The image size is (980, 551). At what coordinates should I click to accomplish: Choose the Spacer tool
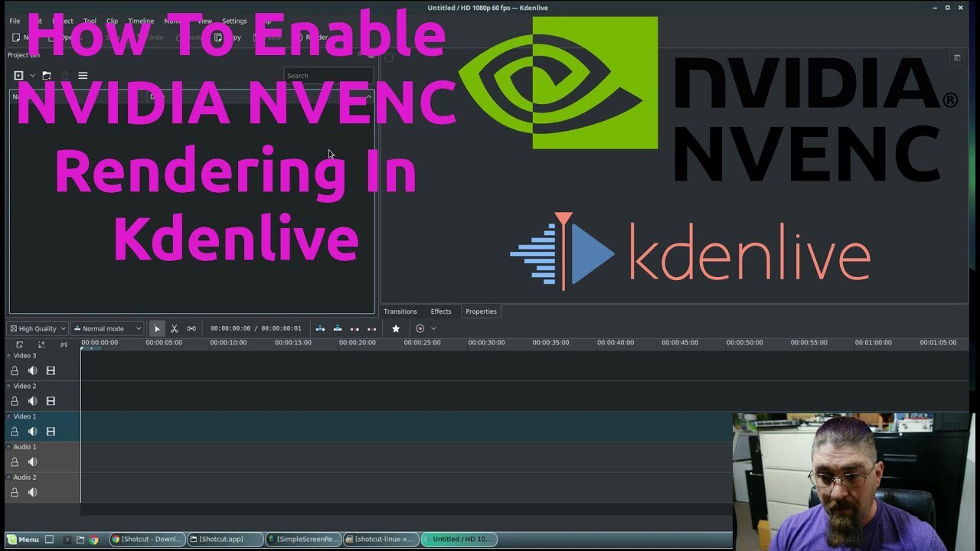[x=191, y=328]
